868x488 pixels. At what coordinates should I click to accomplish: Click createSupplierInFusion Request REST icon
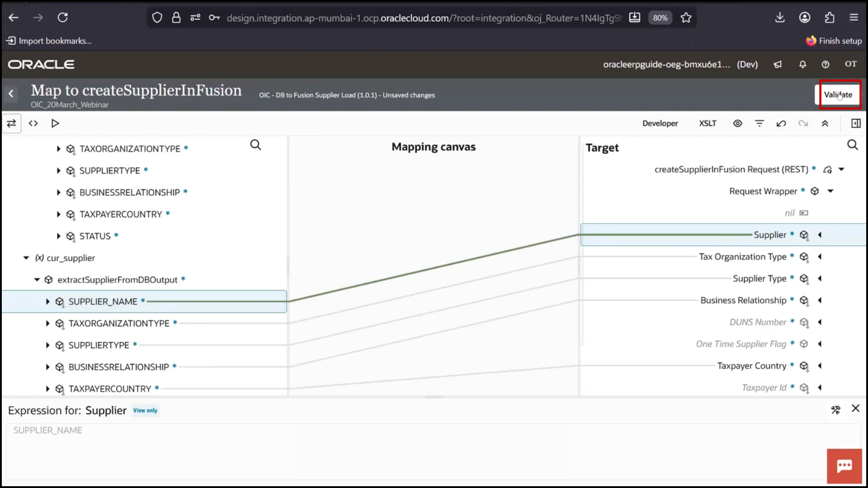click(827, 169)
